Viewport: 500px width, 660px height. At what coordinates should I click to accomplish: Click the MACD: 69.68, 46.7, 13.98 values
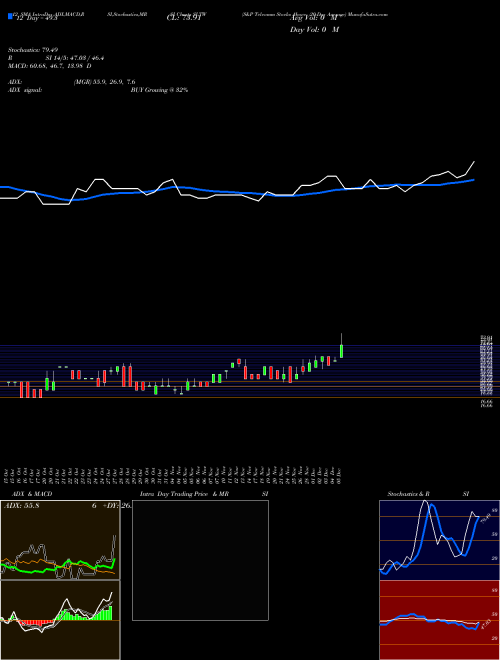[x=50, y=66]
